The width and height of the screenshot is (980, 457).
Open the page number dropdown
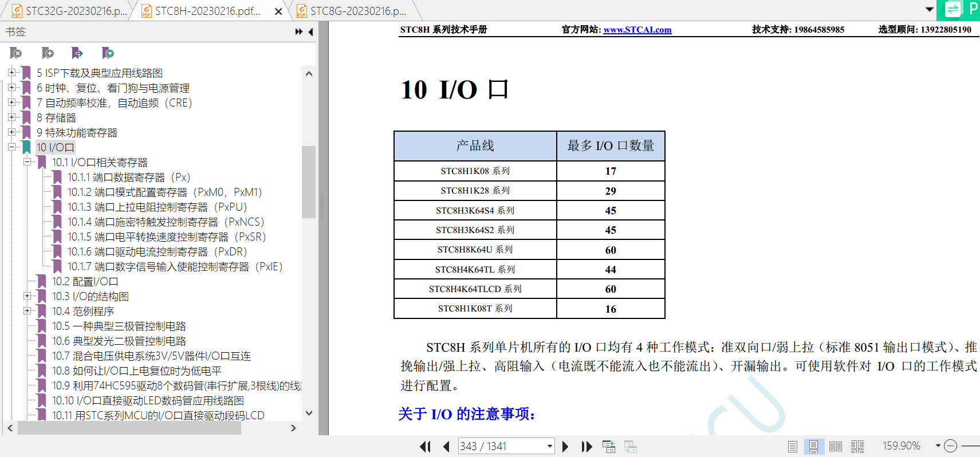point(549,446)
